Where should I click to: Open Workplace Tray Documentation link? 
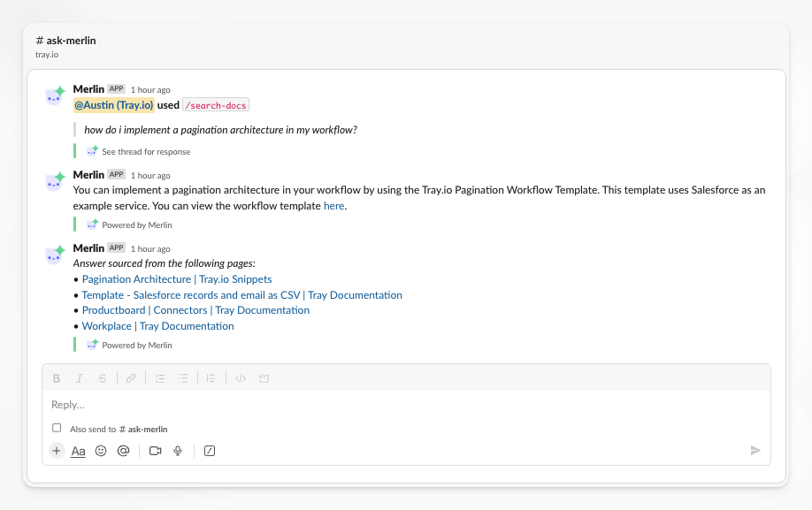(158, 326)
